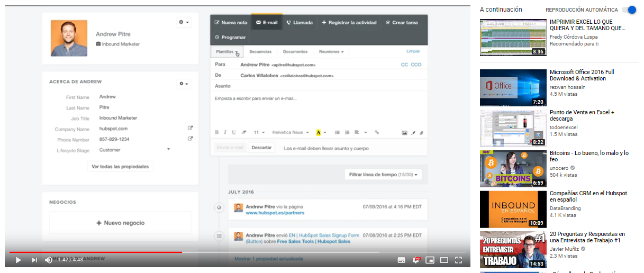The image size is (644, 273).
Task: Open the Nueva nota tab
Action: click(231, 23)
